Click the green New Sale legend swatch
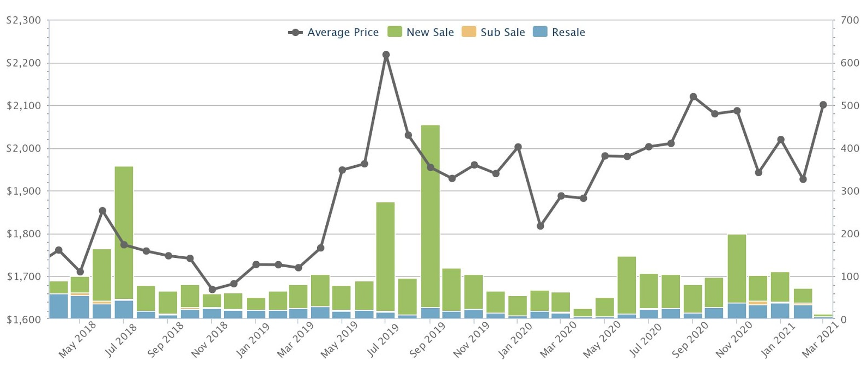The image size is (868, 385). (394, 32)
